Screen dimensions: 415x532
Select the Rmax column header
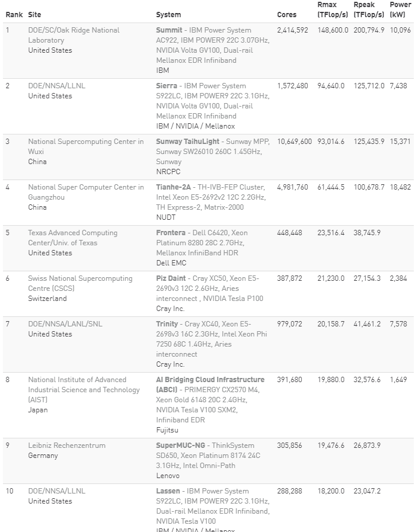(333, 9)
